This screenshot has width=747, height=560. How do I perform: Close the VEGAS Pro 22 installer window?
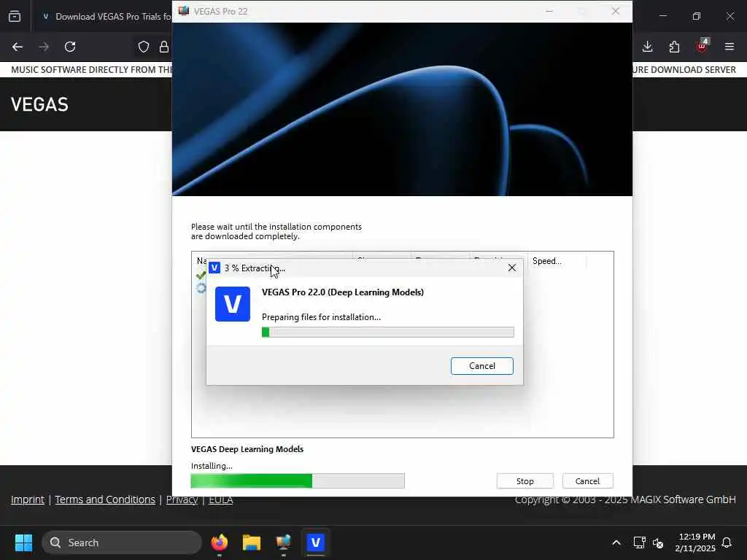point(616,11)
